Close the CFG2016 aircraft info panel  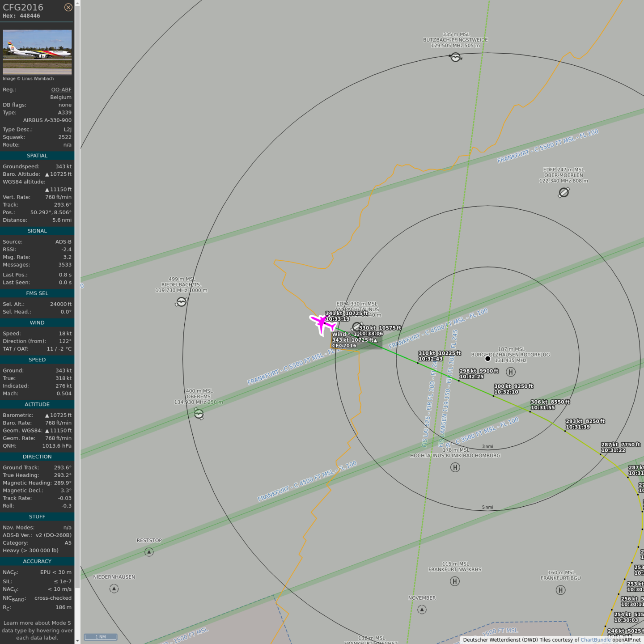click(x=68, y=7)
